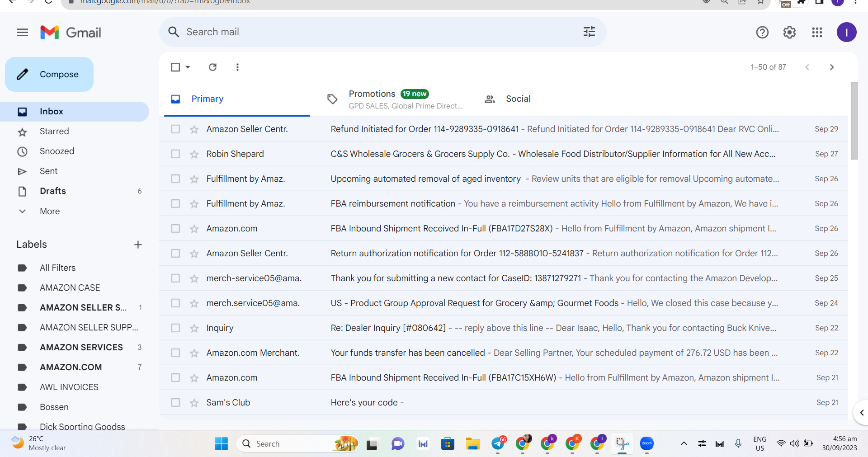Open the More options three-dot menu
The image size is (868, 457).
(237, 67)
